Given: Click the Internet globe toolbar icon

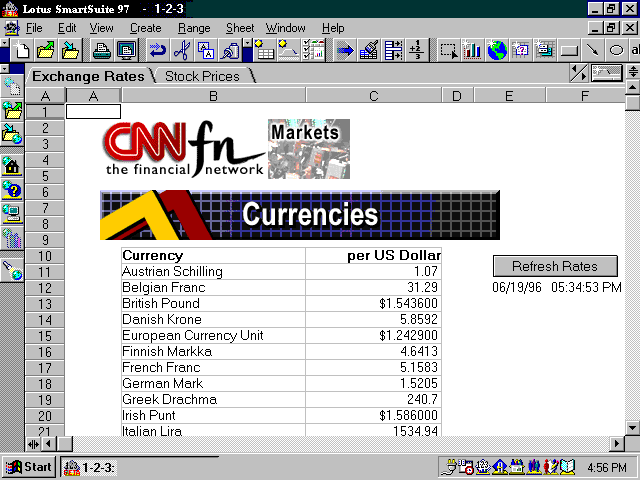Looking at the screenshot, I should pos(496,49).
